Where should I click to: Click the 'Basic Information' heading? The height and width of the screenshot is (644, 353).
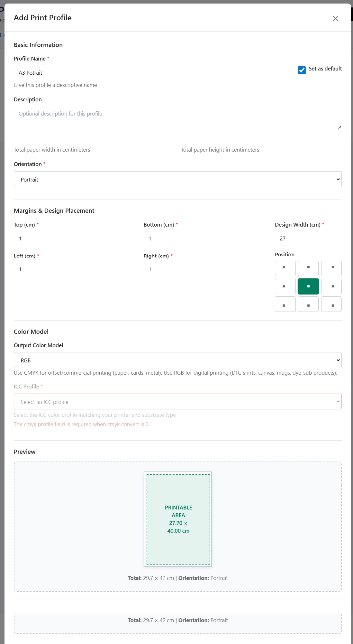(38, 45)
